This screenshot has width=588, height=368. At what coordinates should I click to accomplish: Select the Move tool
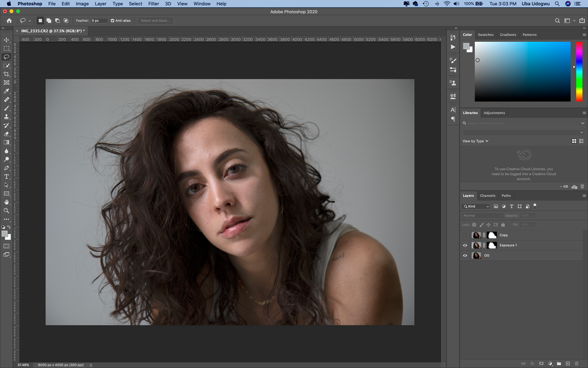(x=6, y=40)
